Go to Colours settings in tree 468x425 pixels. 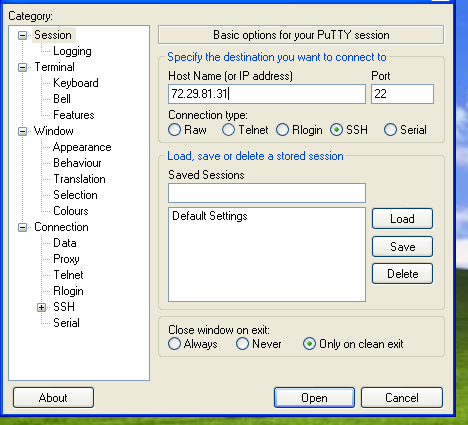[71, 211]
